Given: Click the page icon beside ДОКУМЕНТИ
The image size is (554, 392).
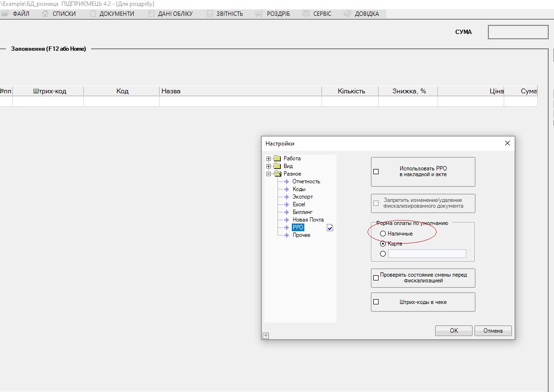Looking at the screenshot, I should click(x=93, y=14).
